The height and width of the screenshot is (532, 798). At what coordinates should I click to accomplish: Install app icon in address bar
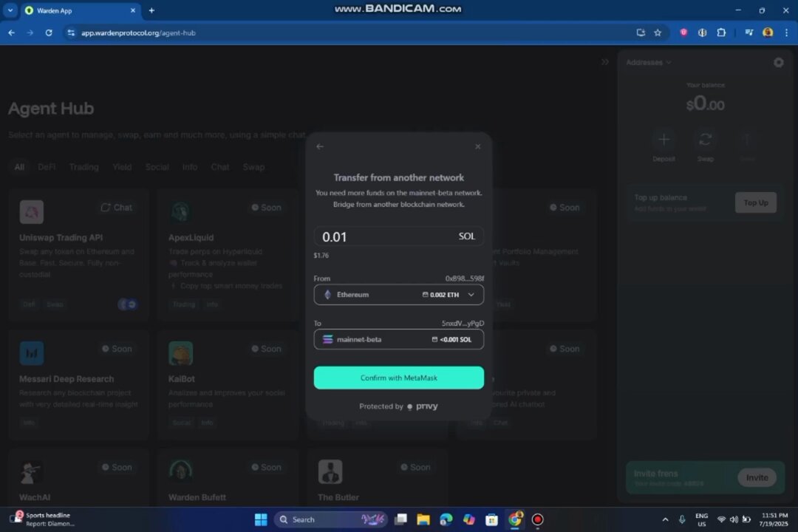click(x=641, y=33)
